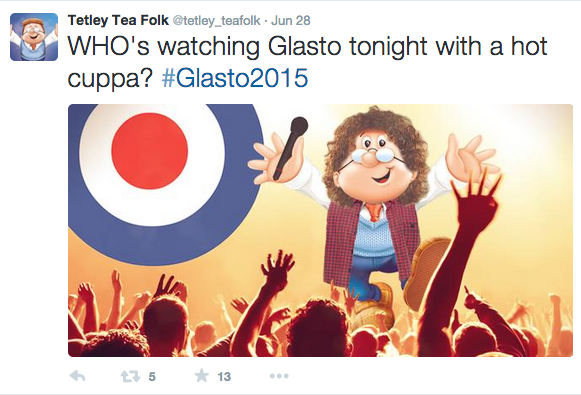581x395 pixels.
Task: Open the Tetley Tea Folk name link
Action: (118, 20)
